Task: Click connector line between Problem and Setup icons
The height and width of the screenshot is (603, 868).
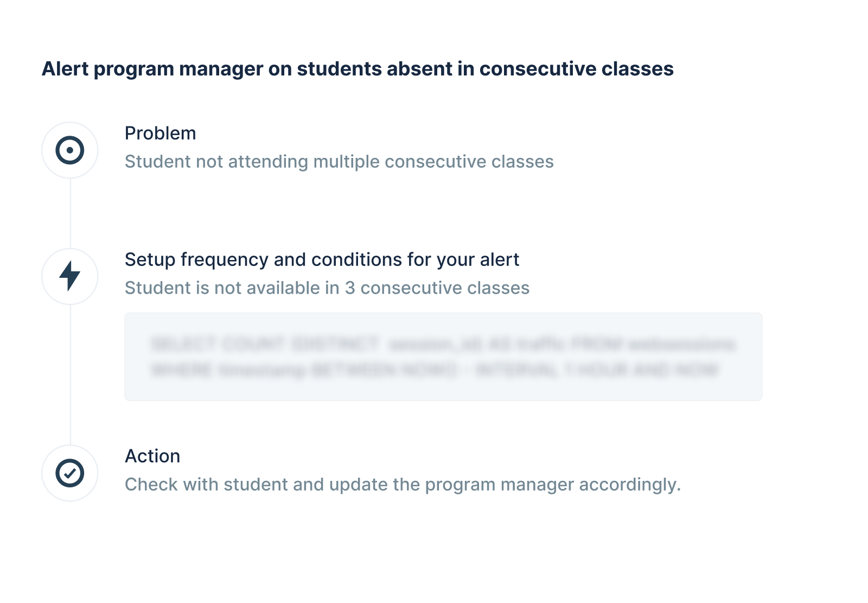Action: point(70,213)
